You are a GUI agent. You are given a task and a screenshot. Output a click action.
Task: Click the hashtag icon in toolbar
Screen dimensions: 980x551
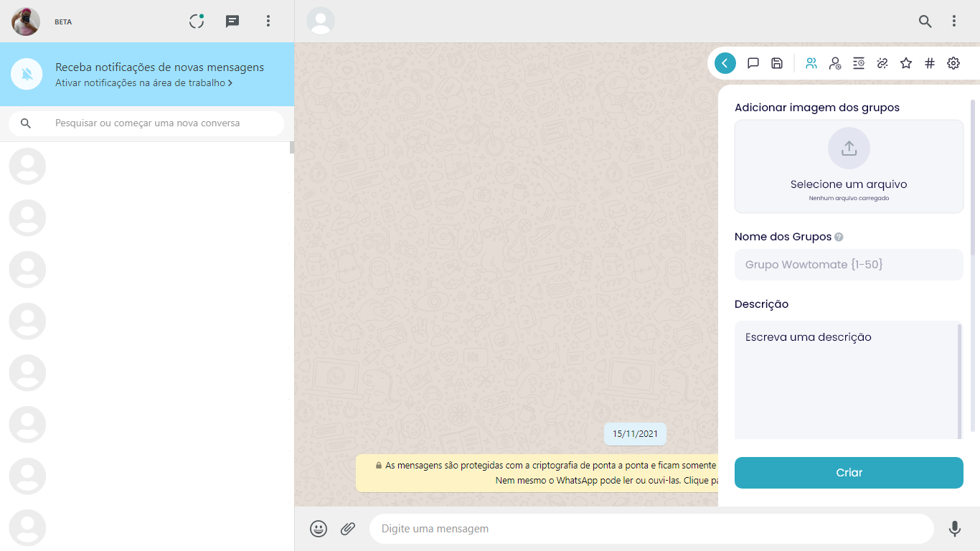pos(930,63)
